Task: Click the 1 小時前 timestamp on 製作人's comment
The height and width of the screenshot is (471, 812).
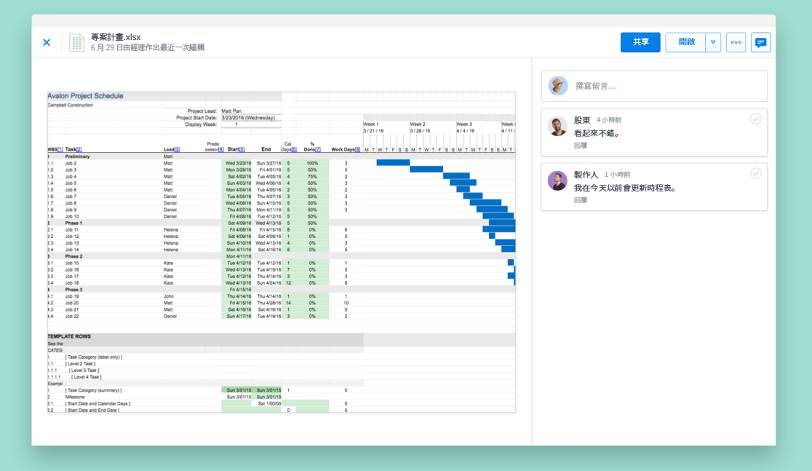Action: pos(617,174)
